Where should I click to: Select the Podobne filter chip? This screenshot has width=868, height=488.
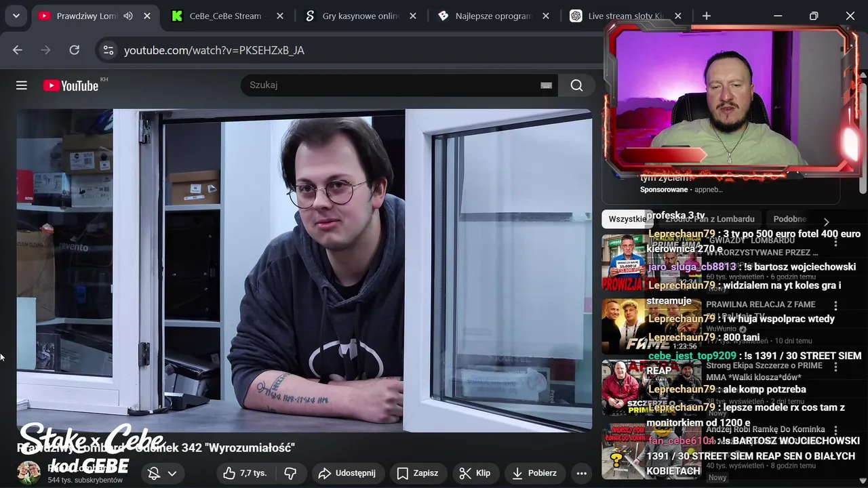[789, 219]
